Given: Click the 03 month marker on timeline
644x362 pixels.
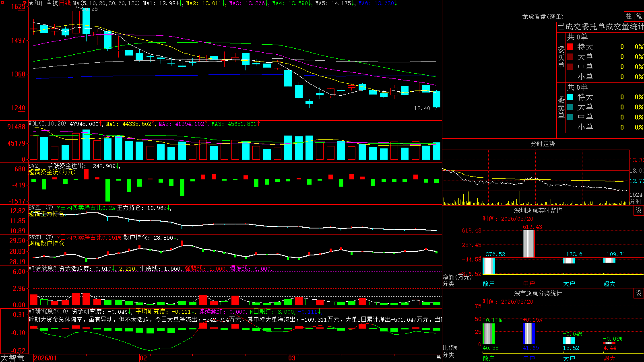Looking at the screenshot, I should [291, 358].
